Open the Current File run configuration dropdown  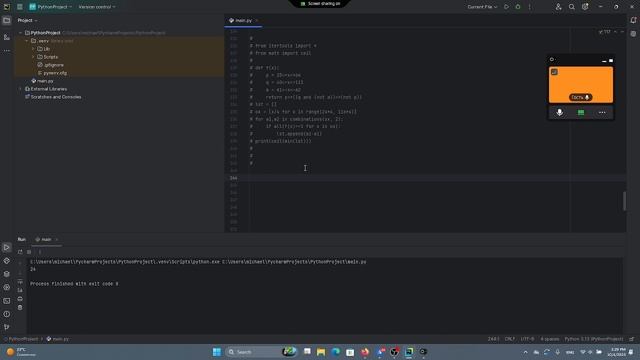[x=482, y=7]
